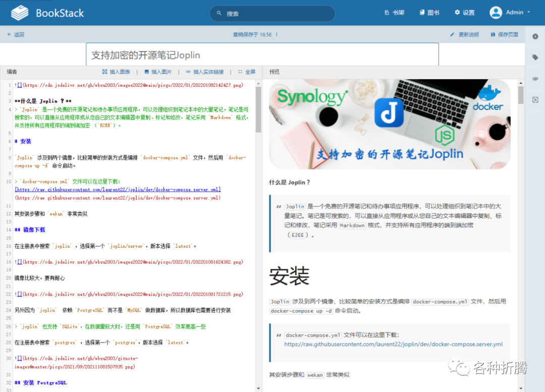Focus the 搜索 search box
Screen dimensions: 545x392
[272, 14]
